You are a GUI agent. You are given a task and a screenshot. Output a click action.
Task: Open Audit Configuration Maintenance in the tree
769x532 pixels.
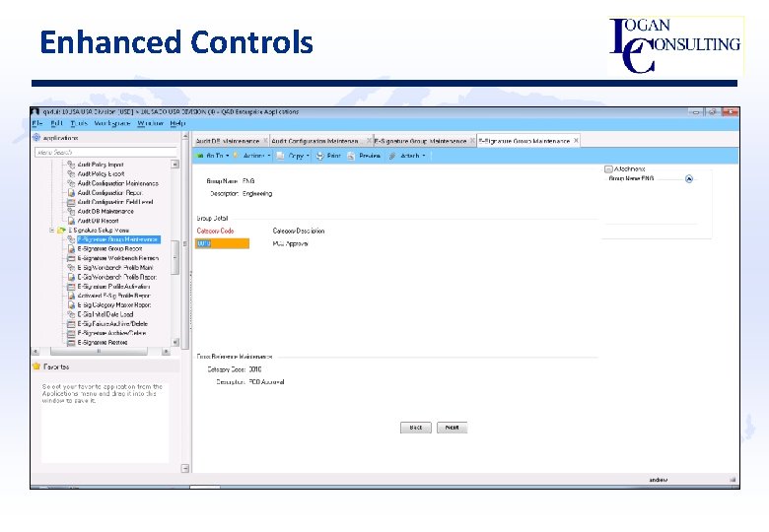117,183
